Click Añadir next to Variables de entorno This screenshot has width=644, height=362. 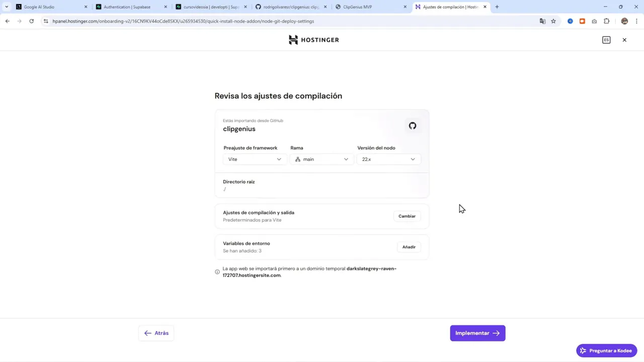[x=409, y=247]
